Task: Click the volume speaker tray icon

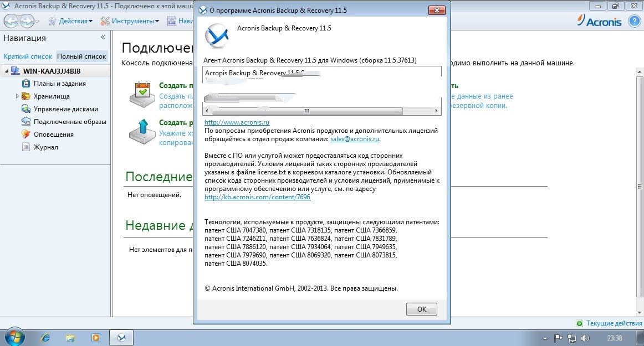Action: (585, 338)
